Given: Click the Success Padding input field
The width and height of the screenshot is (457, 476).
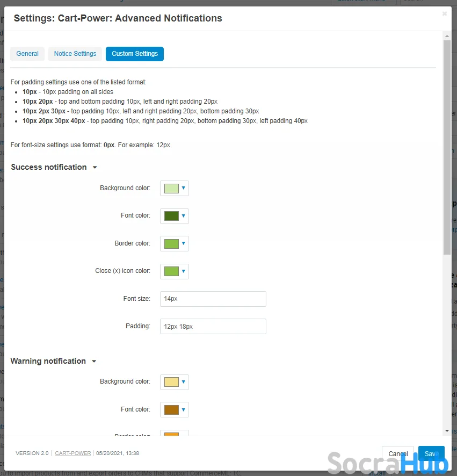Looking at the screenshot, I should click(213, 327).
